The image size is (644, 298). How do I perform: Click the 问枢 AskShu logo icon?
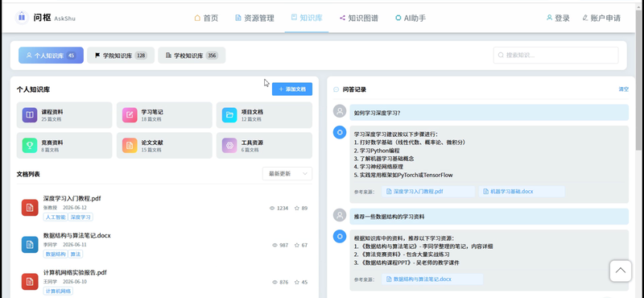point(22,18)
